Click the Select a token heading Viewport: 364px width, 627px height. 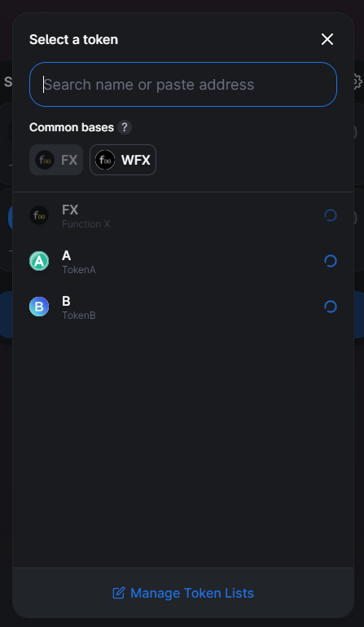coord(73,40)
